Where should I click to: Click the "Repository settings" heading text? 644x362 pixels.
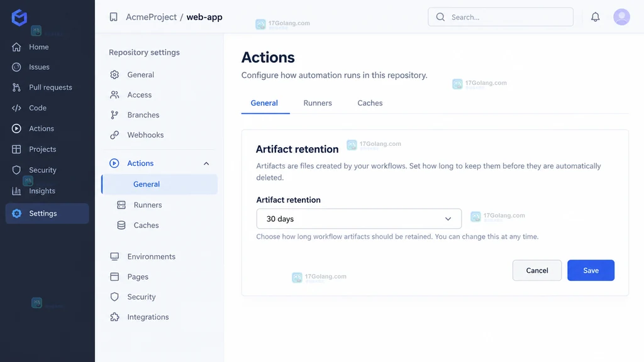[x=144, y=53]
